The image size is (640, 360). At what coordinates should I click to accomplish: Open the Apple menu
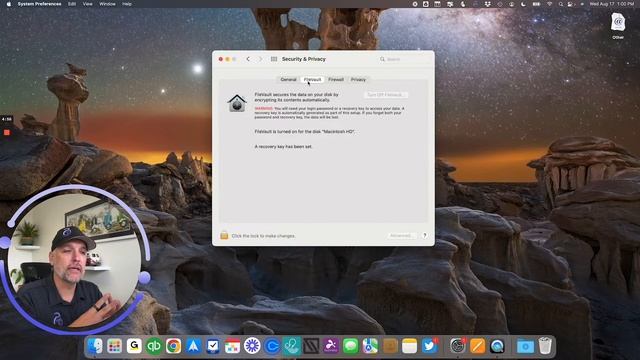click(x=9, y=4)
